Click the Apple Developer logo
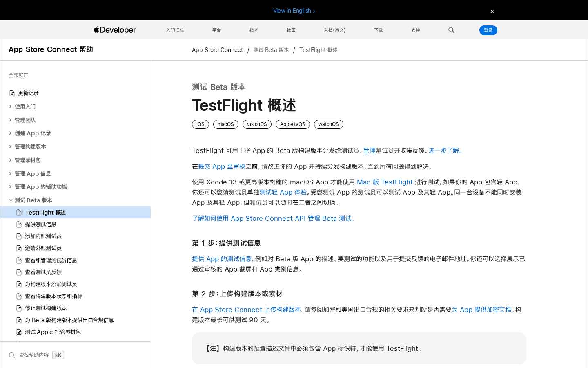This screenshot has height=368, width=588. click(115, 30)
